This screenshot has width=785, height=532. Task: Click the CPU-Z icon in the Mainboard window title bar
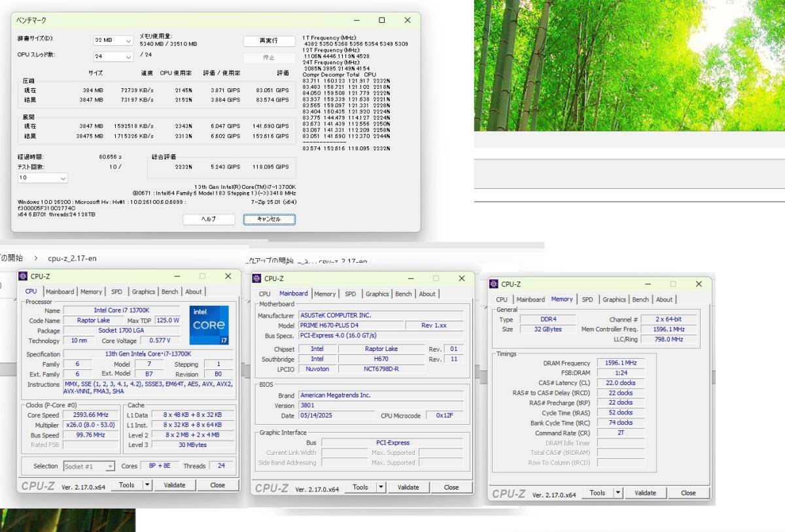coord(257,278)
